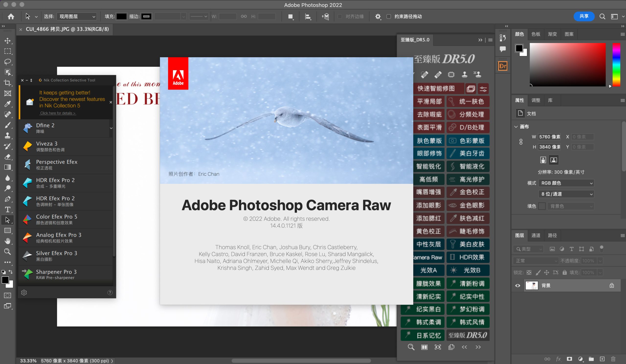This screenshot has height=364, width=626.
Task: Select the Crop tool
Action: coord(7,83)
